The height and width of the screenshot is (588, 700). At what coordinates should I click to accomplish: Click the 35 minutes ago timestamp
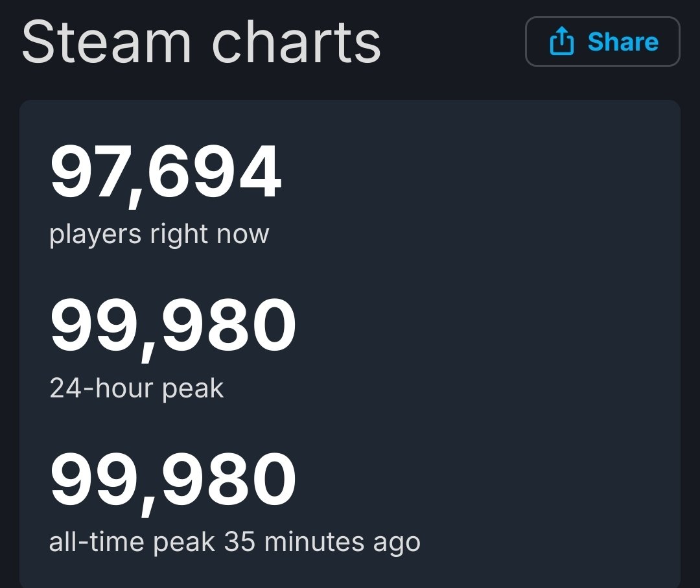pos(322,543)
